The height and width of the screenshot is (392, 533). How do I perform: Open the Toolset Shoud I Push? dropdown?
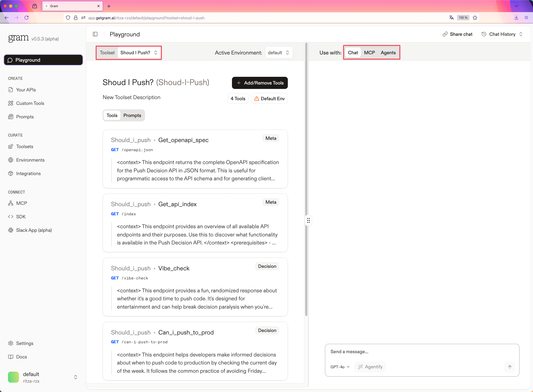139,53
